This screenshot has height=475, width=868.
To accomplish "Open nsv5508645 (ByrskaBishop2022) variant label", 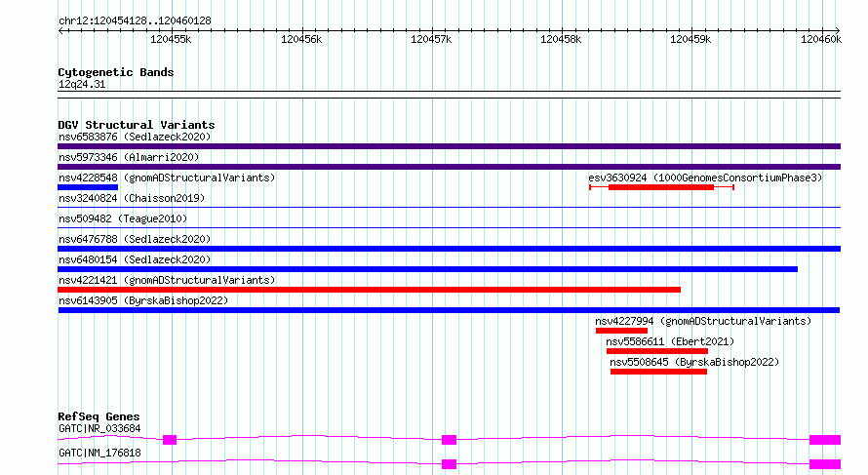I will point(694,362).
